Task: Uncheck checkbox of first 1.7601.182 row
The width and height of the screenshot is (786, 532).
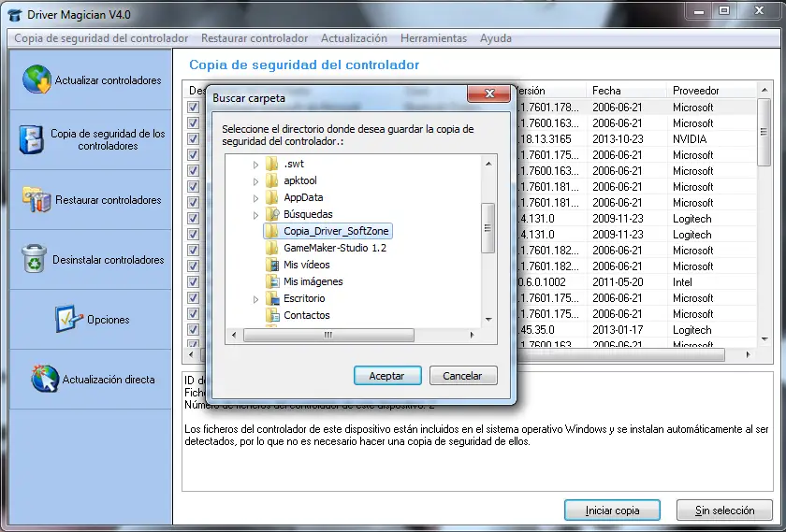Action: (193, 250)
